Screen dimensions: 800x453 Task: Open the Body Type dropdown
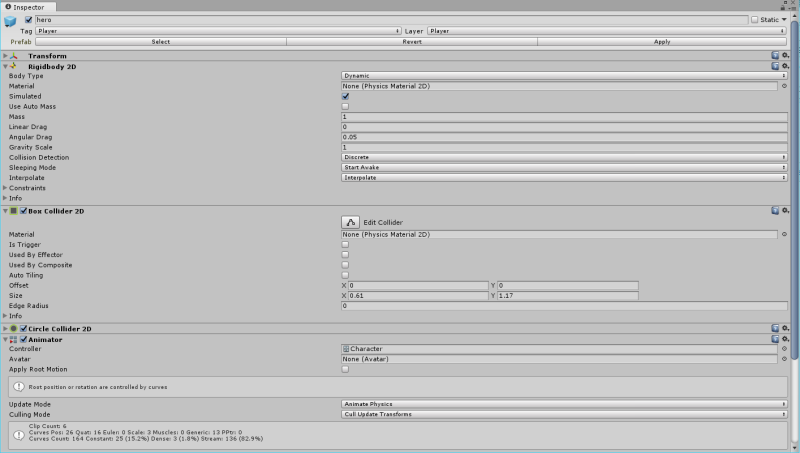click(x=564, y=76)
